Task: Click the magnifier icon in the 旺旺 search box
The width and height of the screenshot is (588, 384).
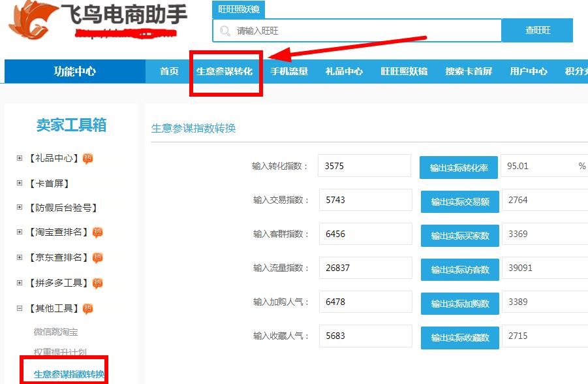Action: click(x=224, y=30)
